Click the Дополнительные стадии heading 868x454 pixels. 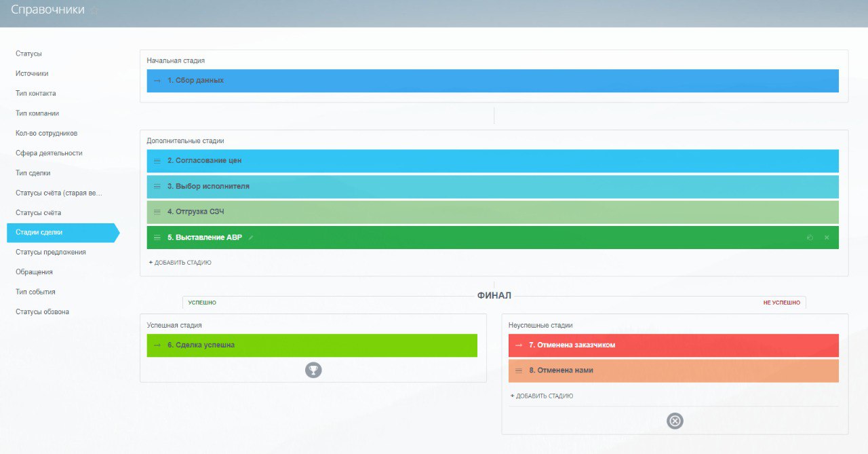185,141
